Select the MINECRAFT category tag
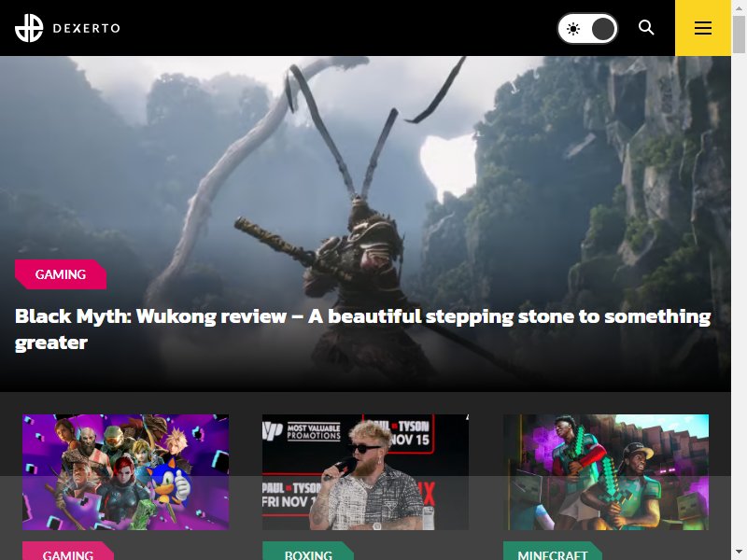Viewport: 747px width, 560px height. coord(553,551)
